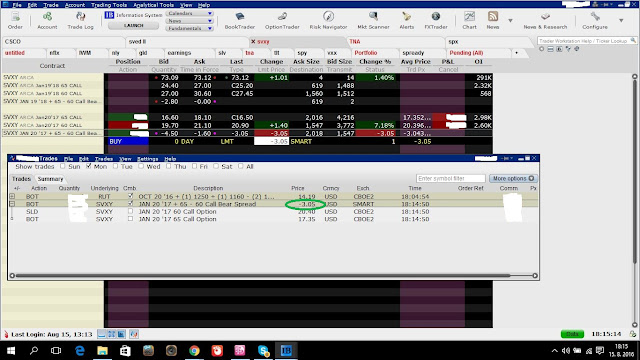Uncheck the Mon trades checkbox
This screenshot has height=360, width=640.
[x=89, y=166]
